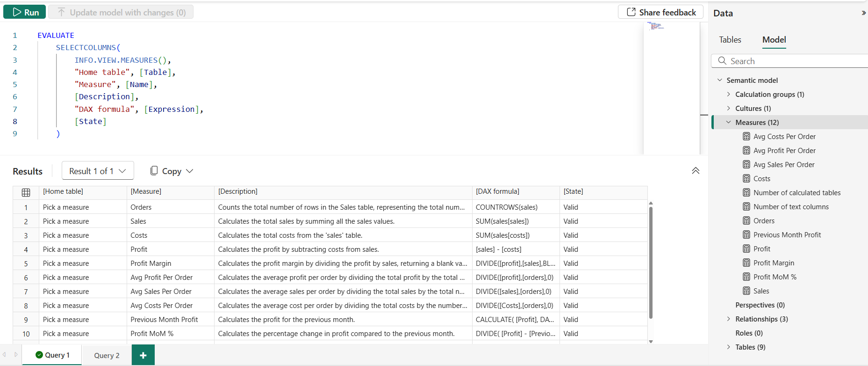Click the measure icon beside Avg Profit Per Order
This screenshot has width=868, height=366.
[x=746, y=151]
